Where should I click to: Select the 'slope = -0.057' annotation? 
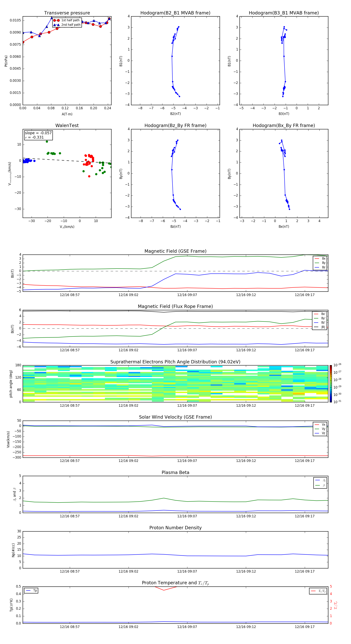point(38,133)
